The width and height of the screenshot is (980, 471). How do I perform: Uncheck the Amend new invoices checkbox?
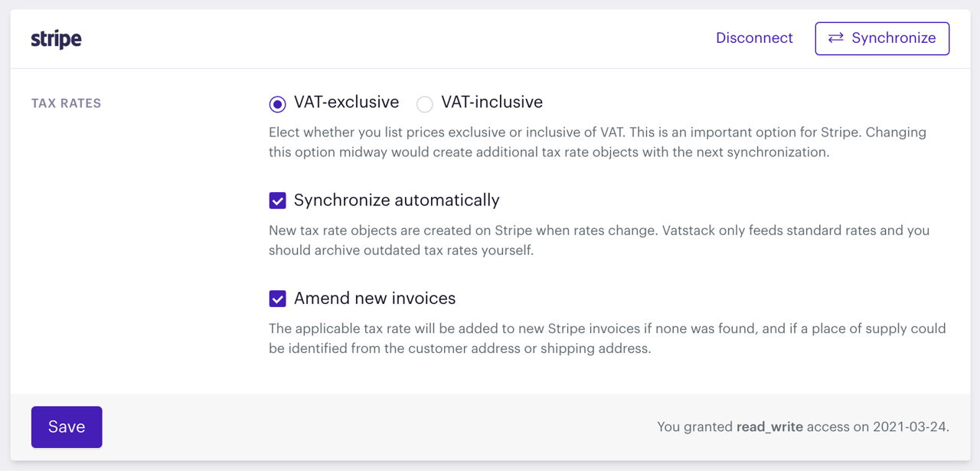(x=277, y=299)
